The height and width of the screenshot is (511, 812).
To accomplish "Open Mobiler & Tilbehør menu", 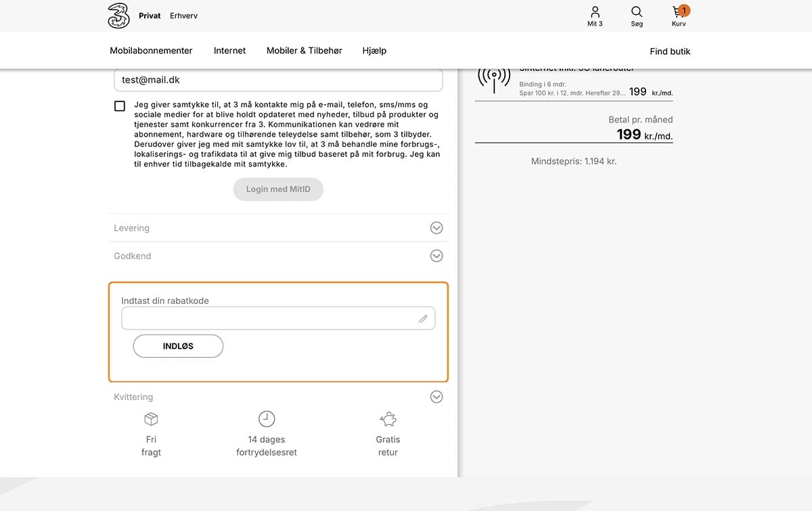I will coord(304,51).
